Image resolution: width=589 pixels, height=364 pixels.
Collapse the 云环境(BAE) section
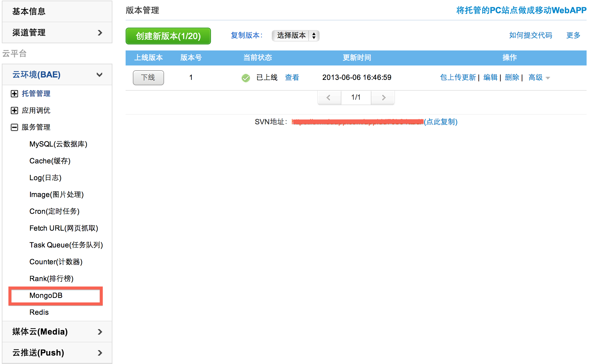[99, 74]
